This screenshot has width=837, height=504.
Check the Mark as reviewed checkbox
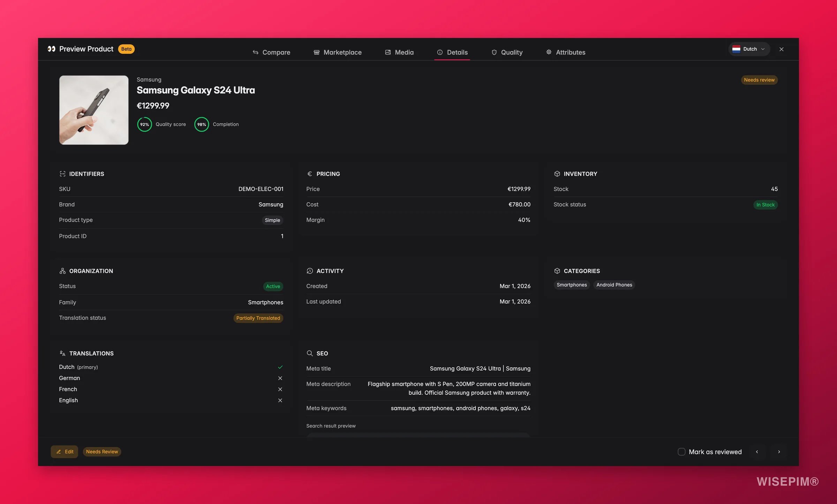pyautogui.click(x=681, y=452)
